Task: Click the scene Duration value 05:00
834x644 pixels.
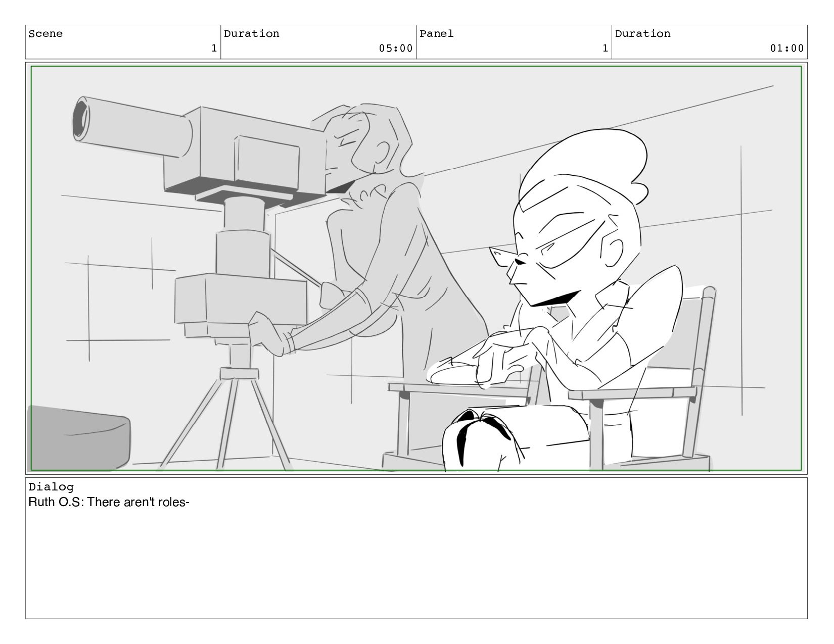Action: pyautogui.click(x=396, y=48)
